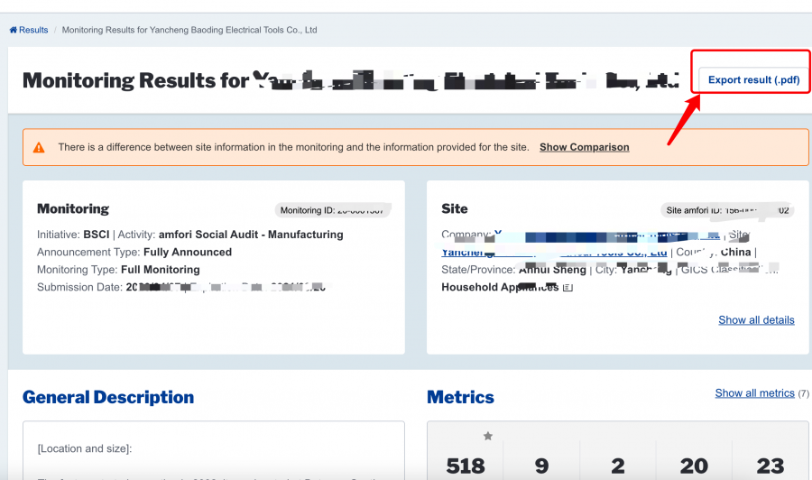Screen dimensions: 812x480
Task: Click the General Description heading
Action: [x=108, y=397]
